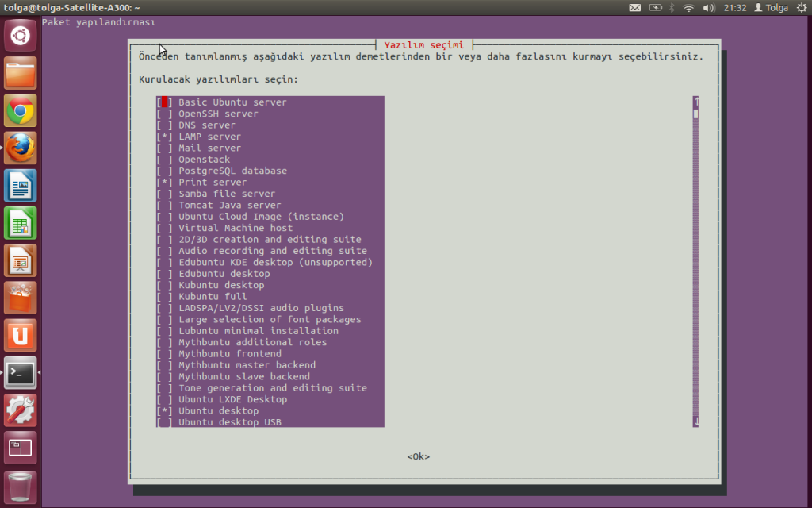The width and height of the screenshot is (812, 508).
Task: Open the Files manager from launcher
Action: click(20, 73)
